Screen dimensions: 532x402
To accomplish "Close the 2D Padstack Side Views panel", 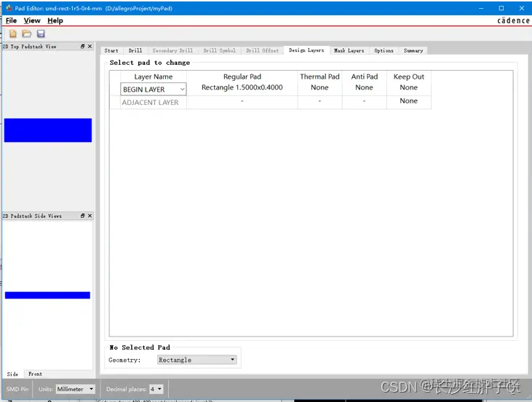I will point(90,216).
